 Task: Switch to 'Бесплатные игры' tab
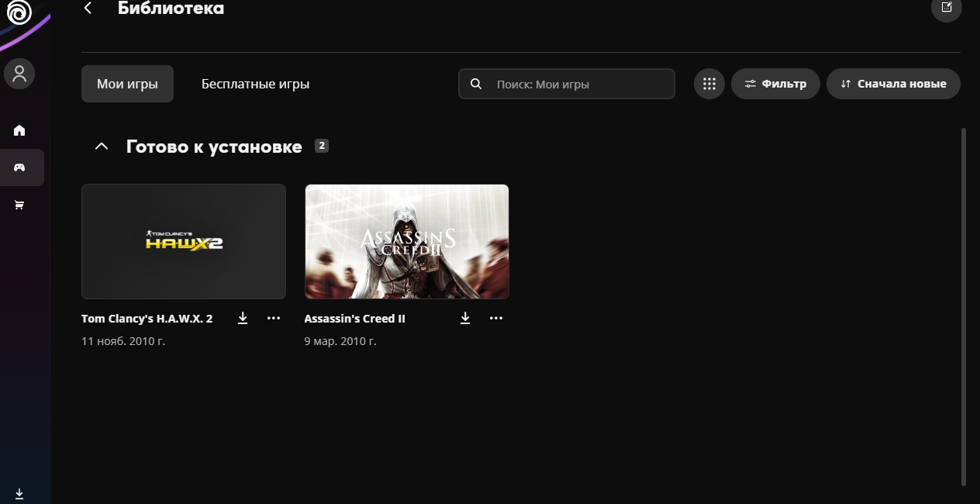[x=256, y=84]
